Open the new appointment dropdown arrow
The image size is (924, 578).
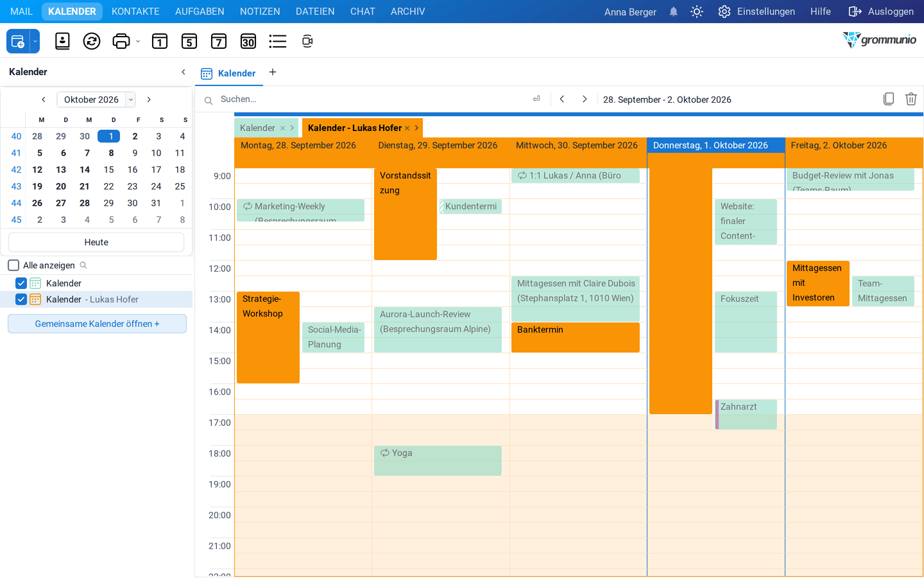point(35,42)
